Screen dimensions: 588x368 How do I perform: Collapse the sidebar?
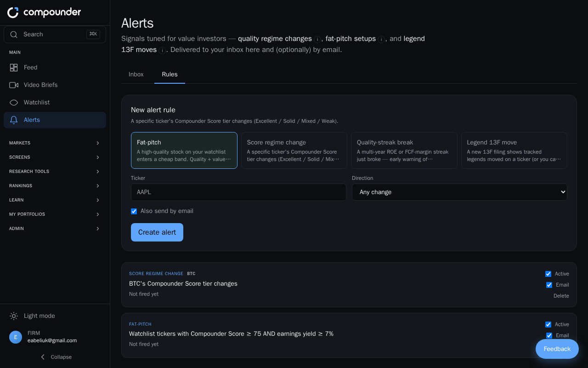tap(55, 357)
